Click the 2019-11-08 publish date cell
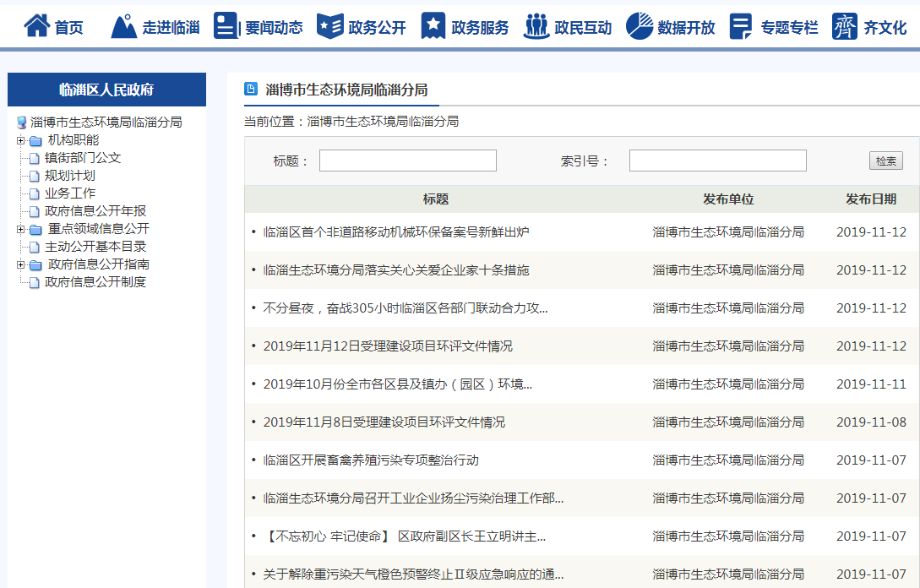Screen dimensions: 920x588 point(871,422)
